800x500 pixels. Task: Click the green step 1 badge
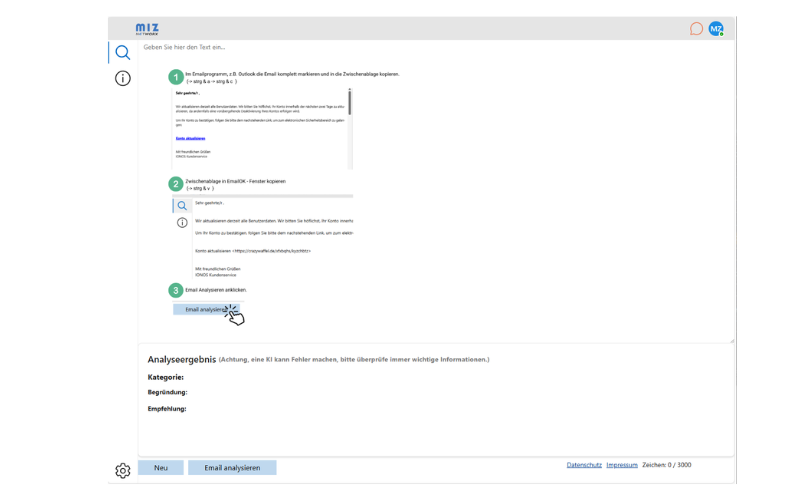pos(176,77)
